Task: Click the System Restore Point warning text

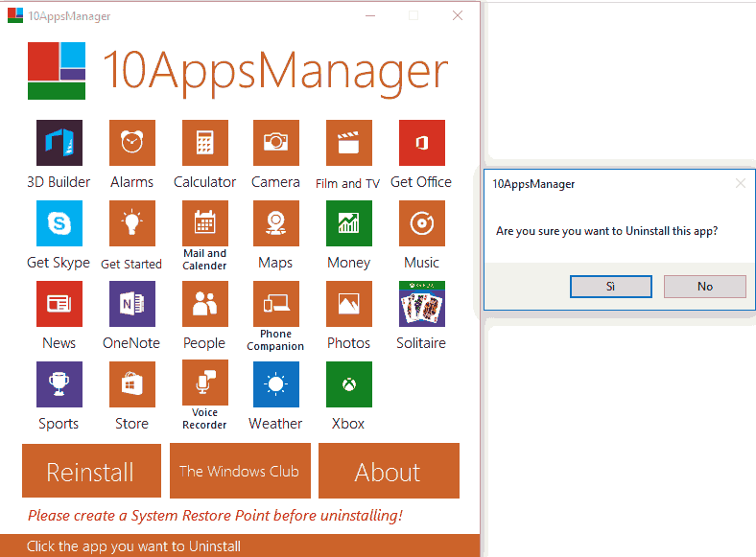Action: [x=215, y=516]
